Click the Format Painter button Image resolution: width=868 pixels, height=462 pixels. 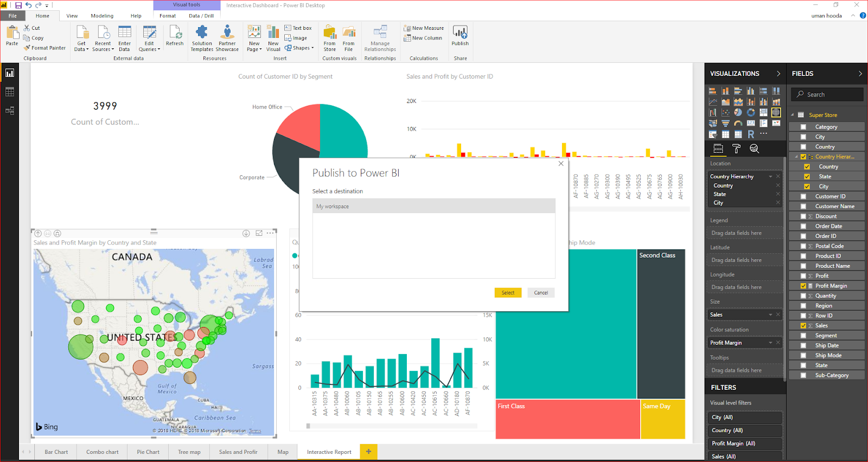[44, 48]
